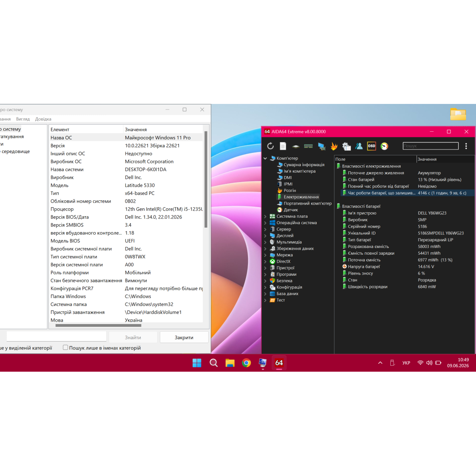The height and width of the screenshot is (476, 476).
Task: Open the Вигляд menu in System Information
Action: pos(23,119)
